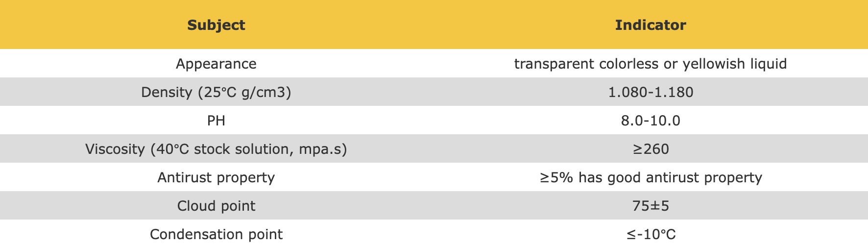Click the 75±5 cloud point value
The image size is (868, 246).
651,206
